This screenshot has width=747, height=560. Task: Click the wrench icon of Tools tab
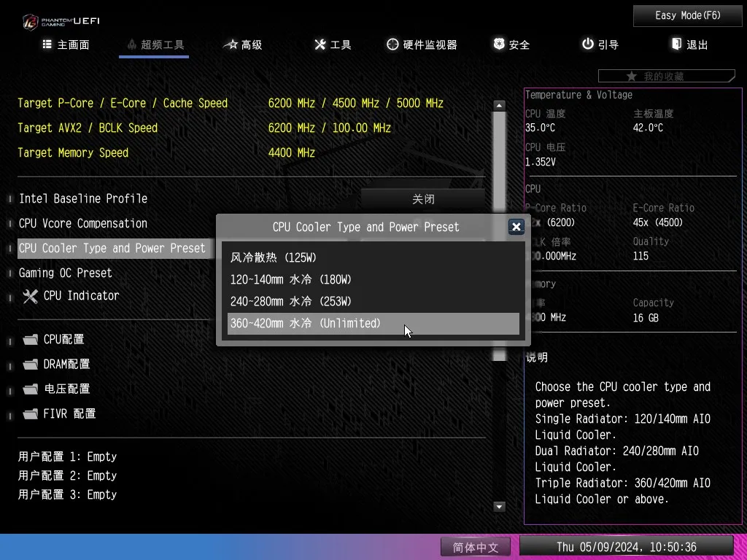tap(320, 44)
